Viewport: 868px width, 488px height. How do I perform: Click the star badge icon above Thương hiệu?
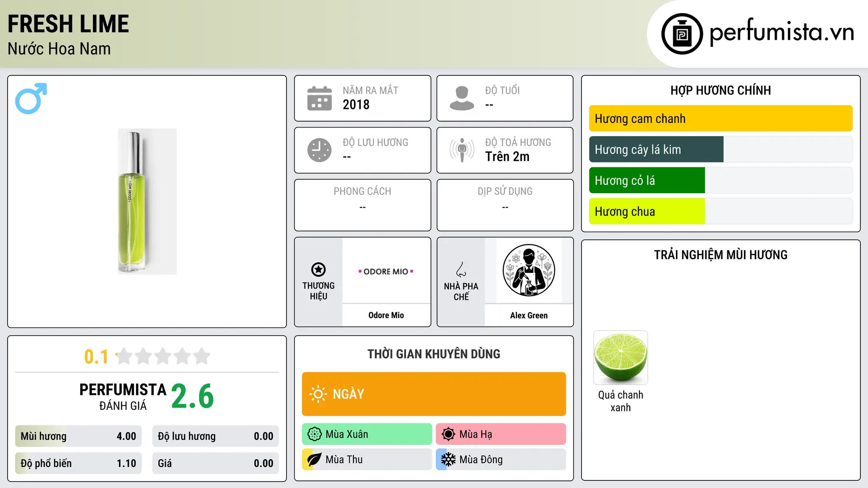click(x=319, y=269)
